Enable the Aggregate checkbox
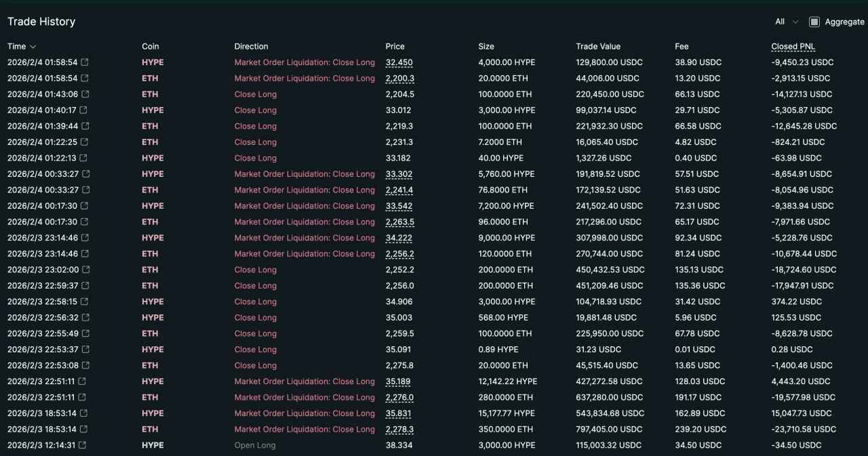This screenshot has width=868, height=456. [814, 21]
